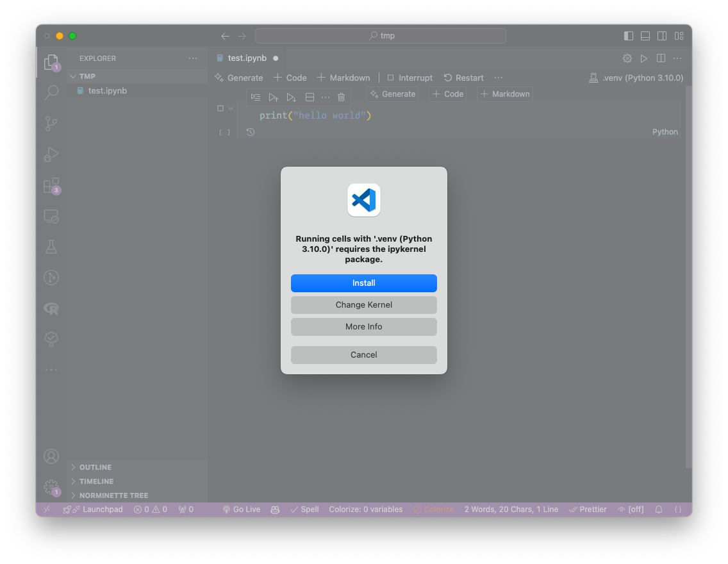728x564 pixels.
Task: Show additional views with activity bar ellipsis
Action: click(51, 370)
